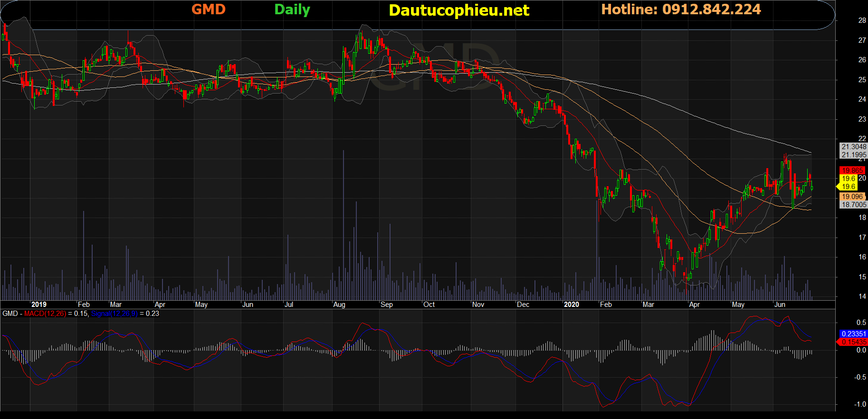Select the 16 price axis label

(862, 257)
